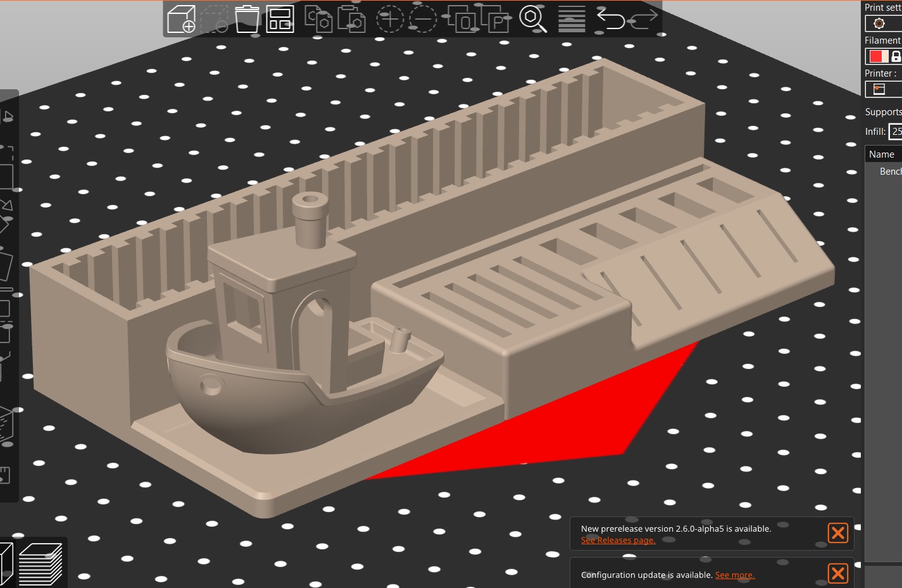Open the Print settings profile dropdown

point(880,23)
